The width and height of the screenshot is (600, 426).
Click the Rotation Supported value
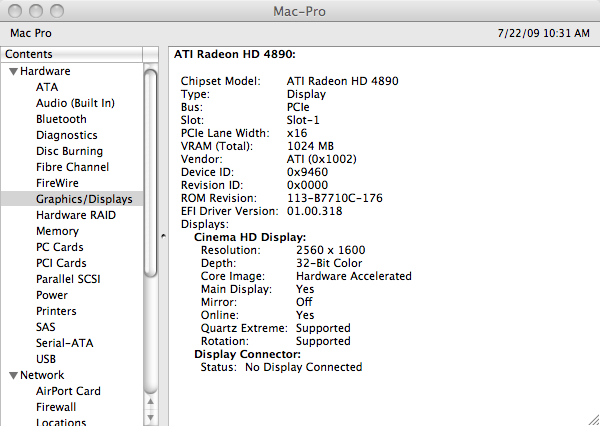pos(323,341)
